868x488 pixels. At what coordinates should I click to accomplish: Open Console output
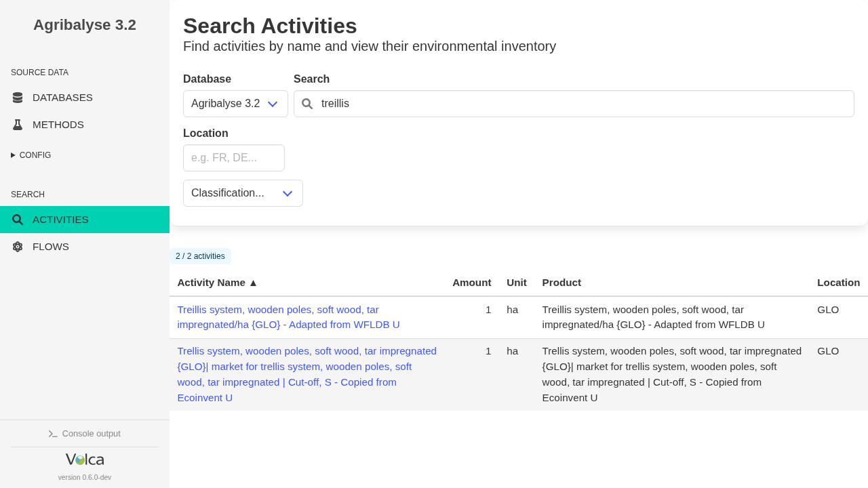point(85,434)
